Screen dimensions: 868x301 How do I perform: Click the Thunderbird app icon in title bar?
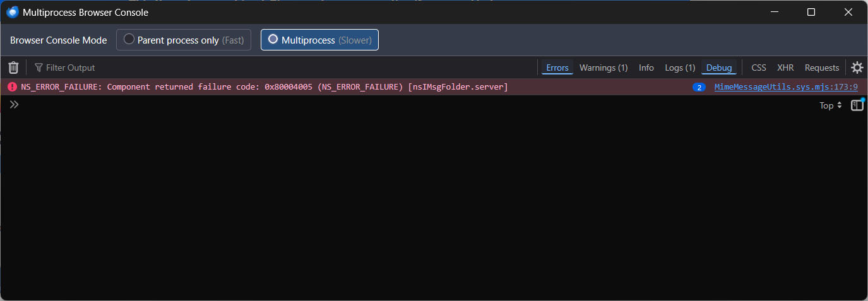click(x=12, y=12)
